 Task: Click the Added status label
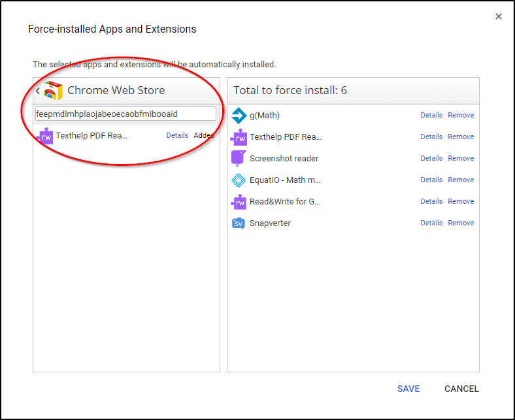coord(204,135)
